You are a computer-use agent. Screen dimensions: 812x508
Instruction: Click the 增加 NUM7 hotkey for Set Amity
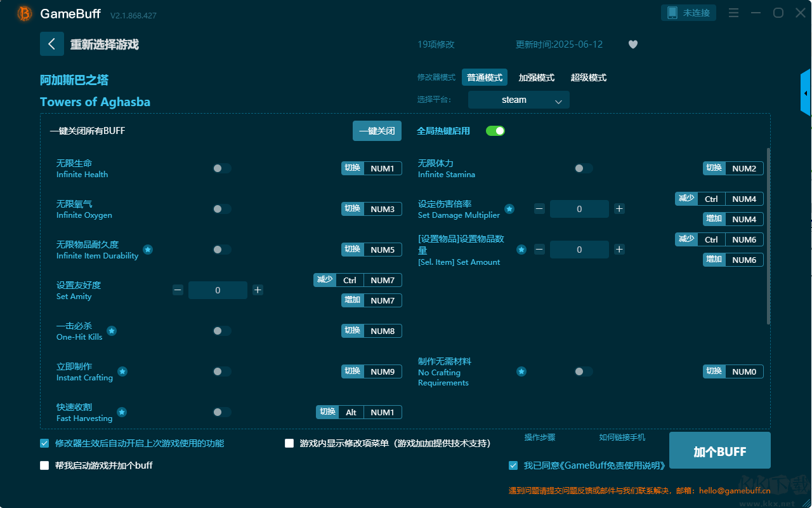tap(372, 300)
